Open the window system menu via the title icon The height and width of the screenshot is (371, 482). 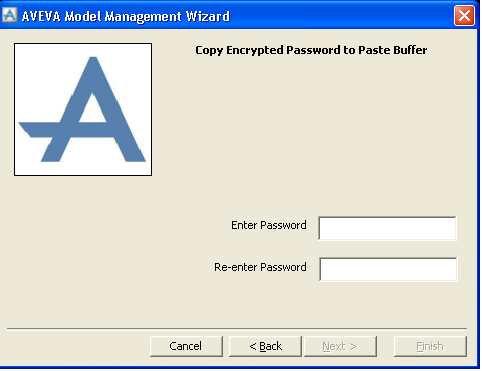(x=9, y=15)
